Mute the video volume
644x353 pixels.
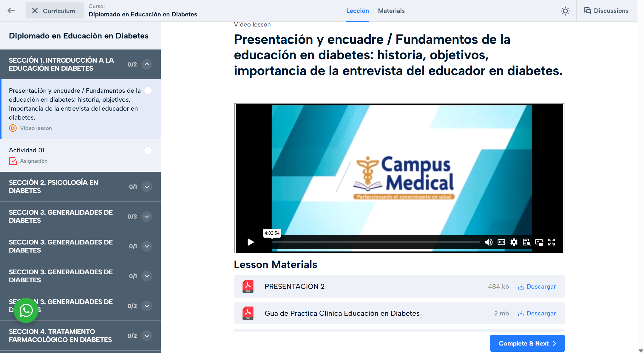click(489, 242)
